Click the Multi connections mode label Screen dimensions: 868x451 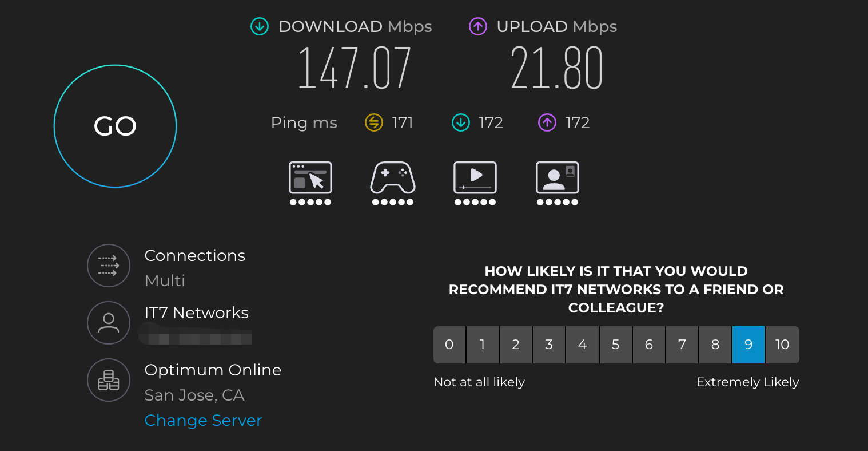(165, 280)
